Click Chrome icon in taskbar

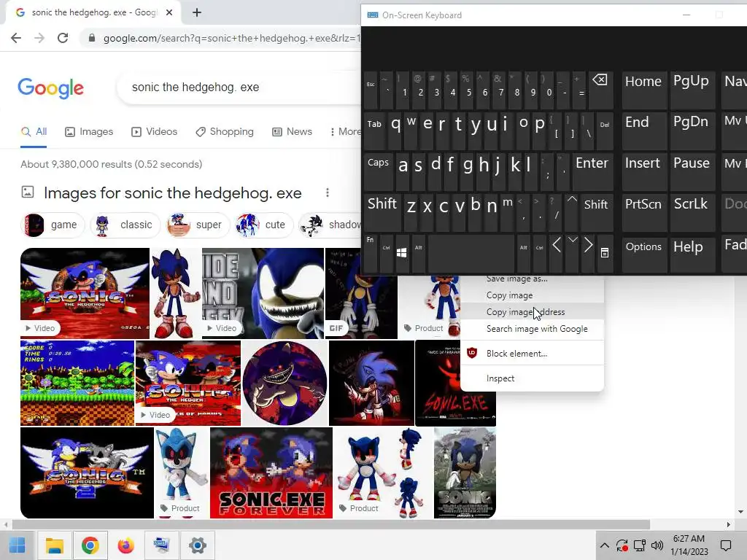click(90, 545)
